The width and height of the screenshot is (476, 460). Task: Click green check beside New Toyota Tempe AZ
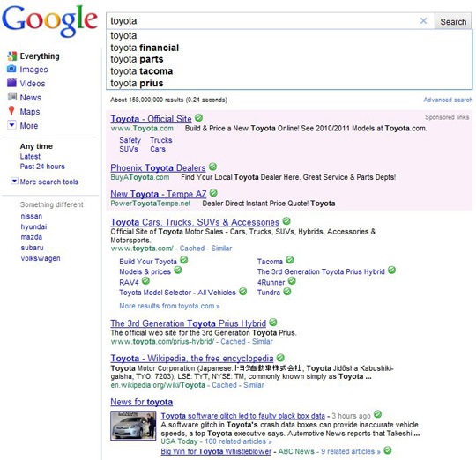[213, 192]
